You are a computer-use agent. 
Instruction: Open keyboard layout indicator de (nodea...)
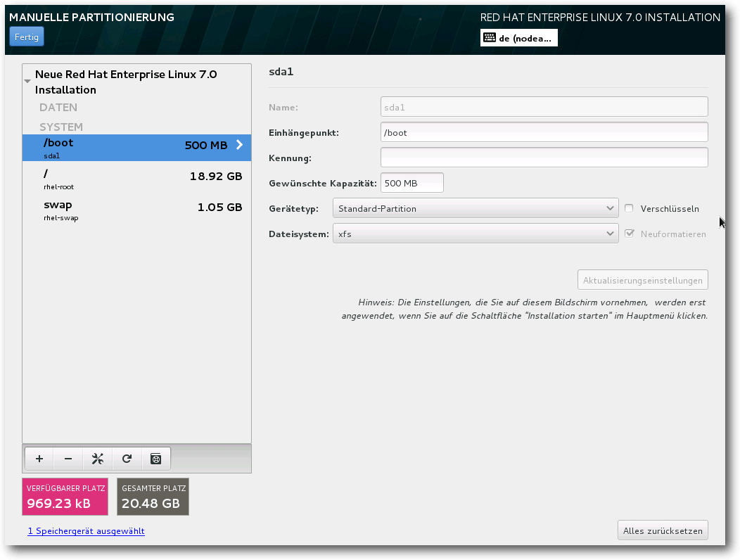pyautogui.click(x=518, y=38)
